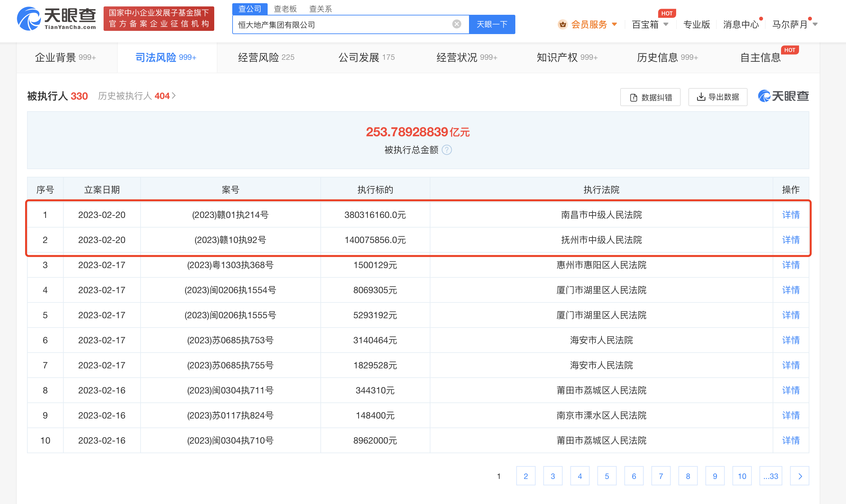Viewport: 846px width, 504px height.
Task: Jump to page 5 in pagination
Action: (x=607, y=476)
